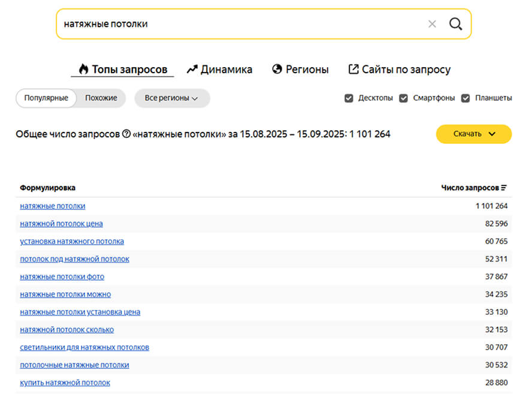
Task: Focus the натяжные потолки search input
Action: (x=240, y=24)
